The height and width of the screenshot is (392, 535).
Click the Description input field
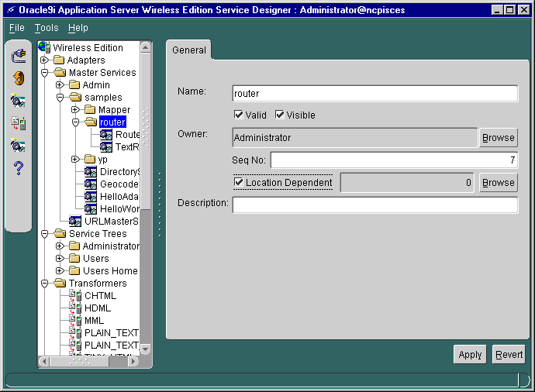pos(375,205)
